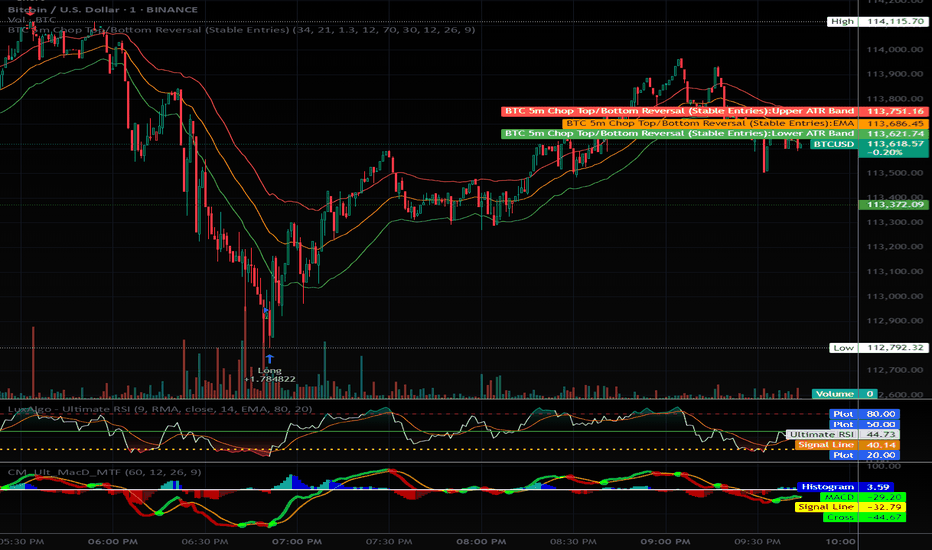
Task: Click the 07:30 PM time axis label
Action: point(389,542)
